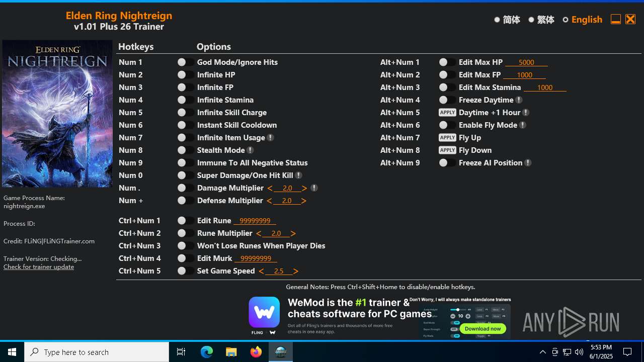This screenshot has width=644, height=362.
Task: Click the Edit Murk value field
Action: tap(256, 258)
